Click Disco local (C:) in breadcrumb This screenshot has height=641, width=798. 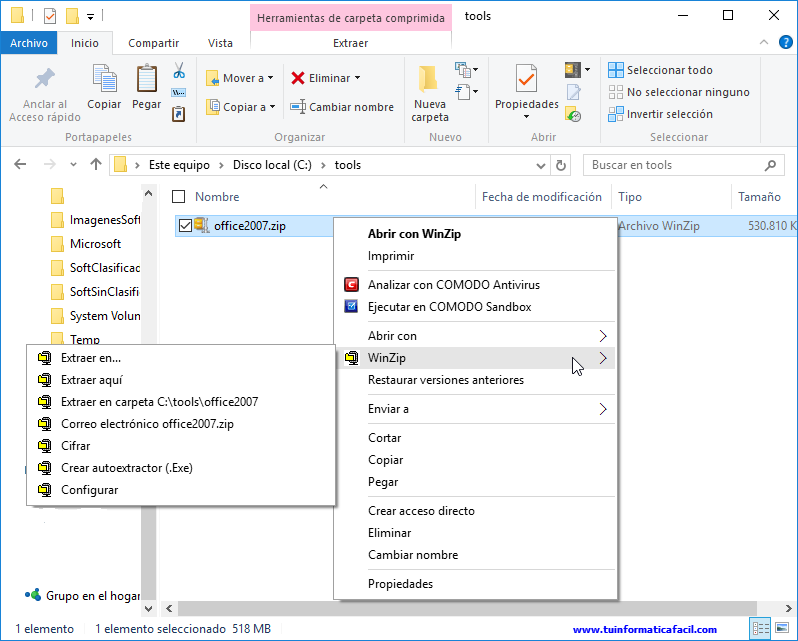coord(272,165)
